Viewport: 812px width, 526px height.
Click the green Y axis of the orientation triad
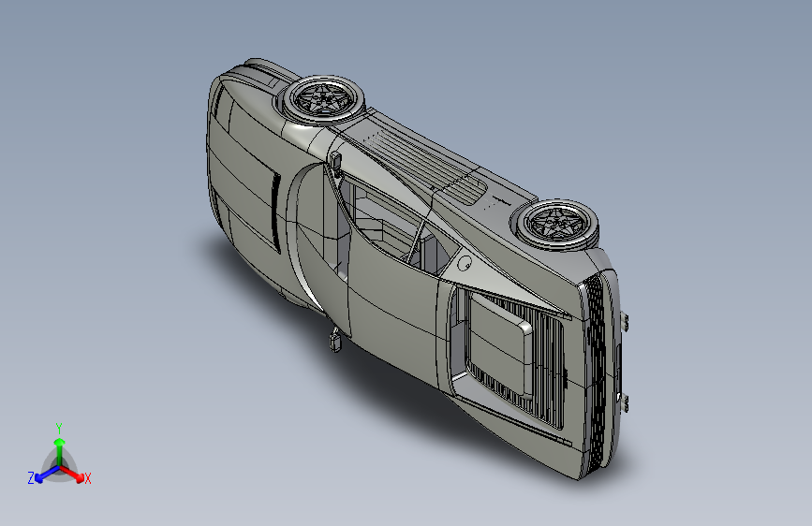point(60,452)
